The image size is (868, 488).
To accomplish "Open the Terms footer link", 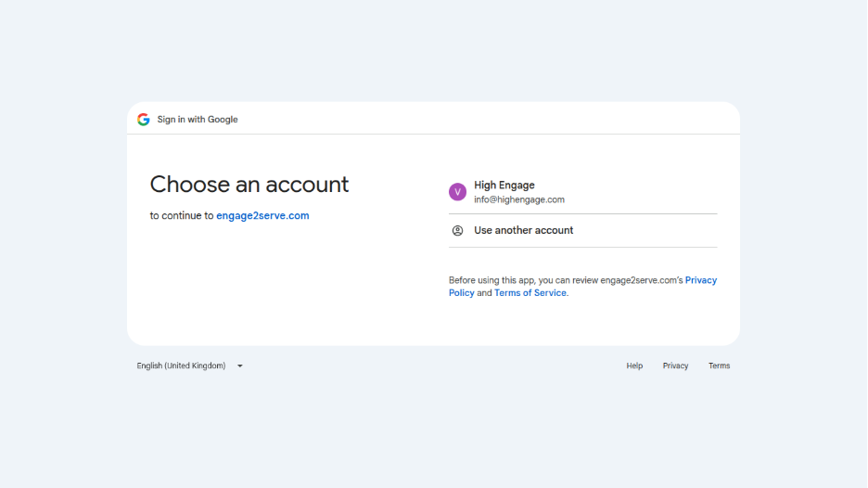I will coord(719,366).
